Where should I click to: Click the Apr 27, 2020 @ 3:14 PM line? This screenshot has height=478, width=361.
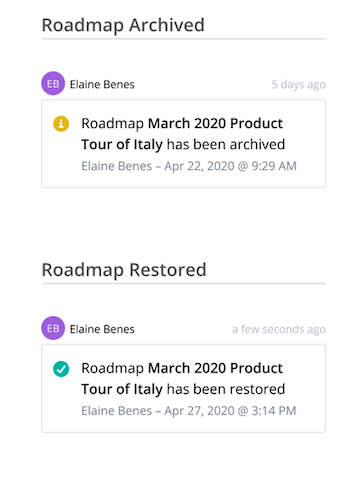click(189, 411)
